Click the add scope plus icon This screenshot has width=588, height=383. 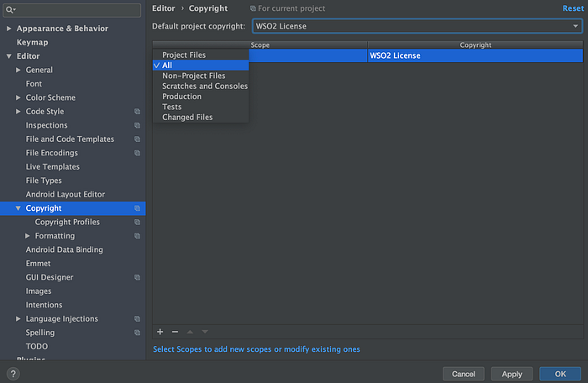pos(160,332)
